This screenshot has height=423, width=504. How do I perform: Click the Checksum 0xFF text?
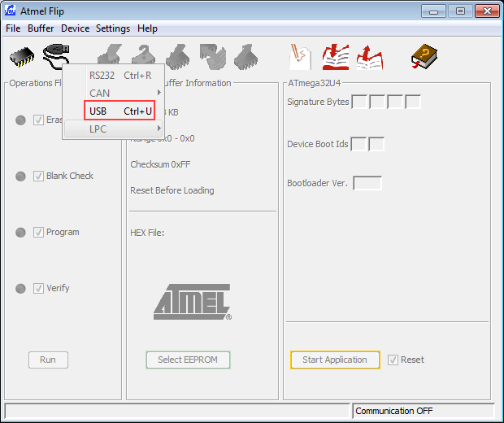(x=160, y=164)
